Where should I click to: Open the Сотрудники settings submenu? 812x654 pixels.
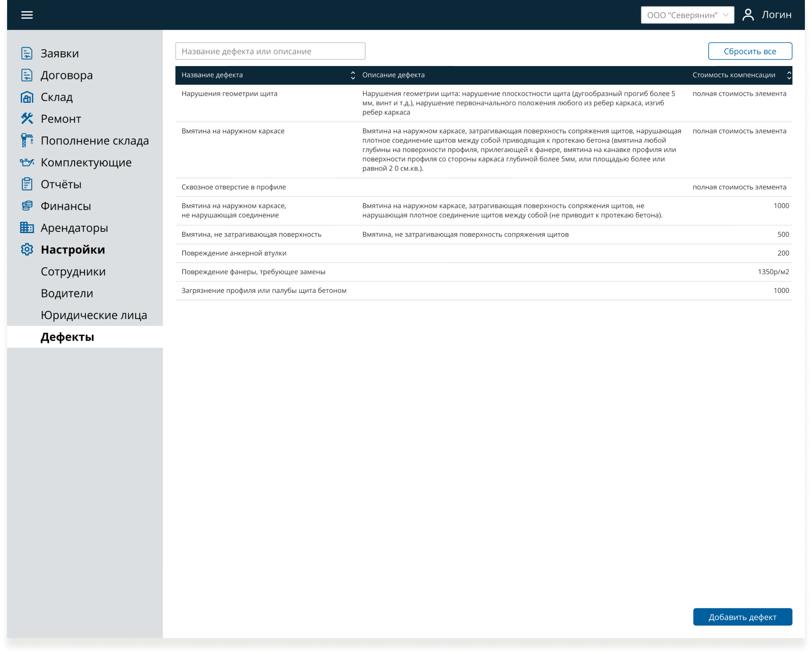click(73, 272)
